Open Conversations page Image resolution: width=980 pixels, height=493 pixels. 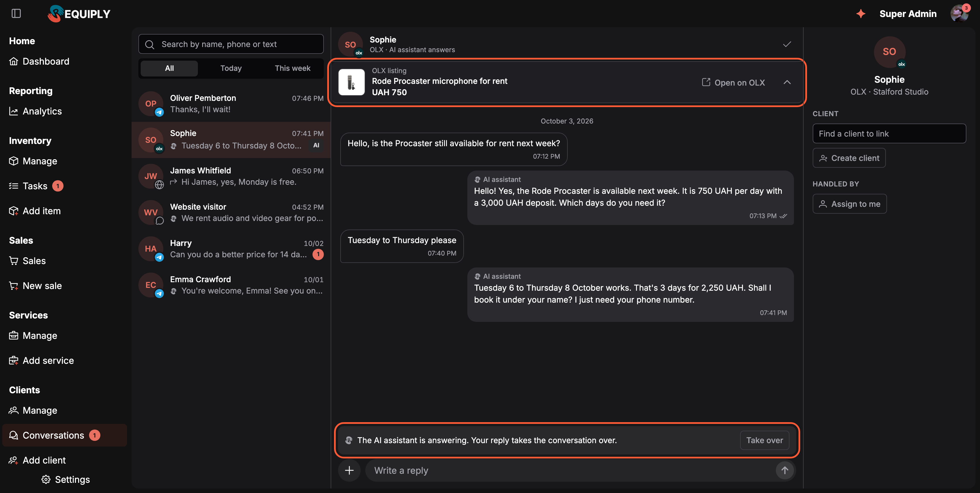click(x=65, y=435)
